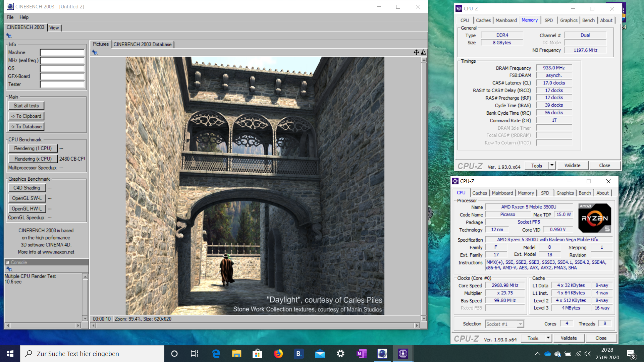Collapse the Console panel header toggle
The height and width of the screenshot is (362, 644).
coord(7,262)
